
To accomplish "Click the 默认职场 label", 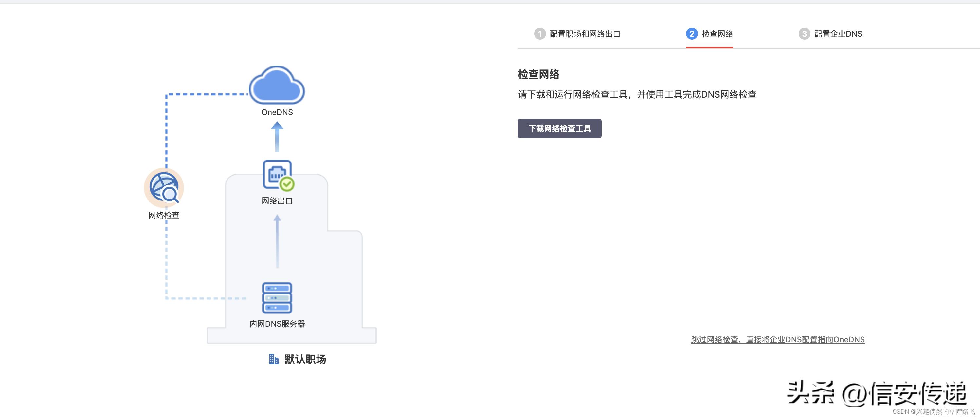I will click(x=305, y=359).
